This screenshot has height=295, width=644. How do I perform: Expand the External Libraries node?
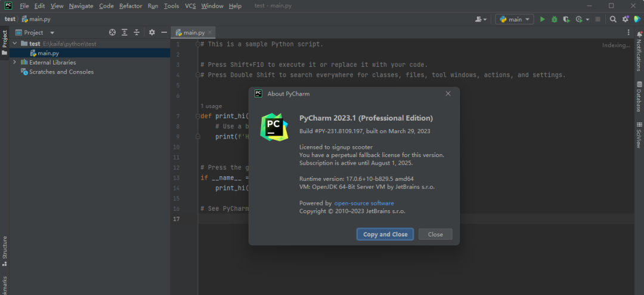(15, 62)
